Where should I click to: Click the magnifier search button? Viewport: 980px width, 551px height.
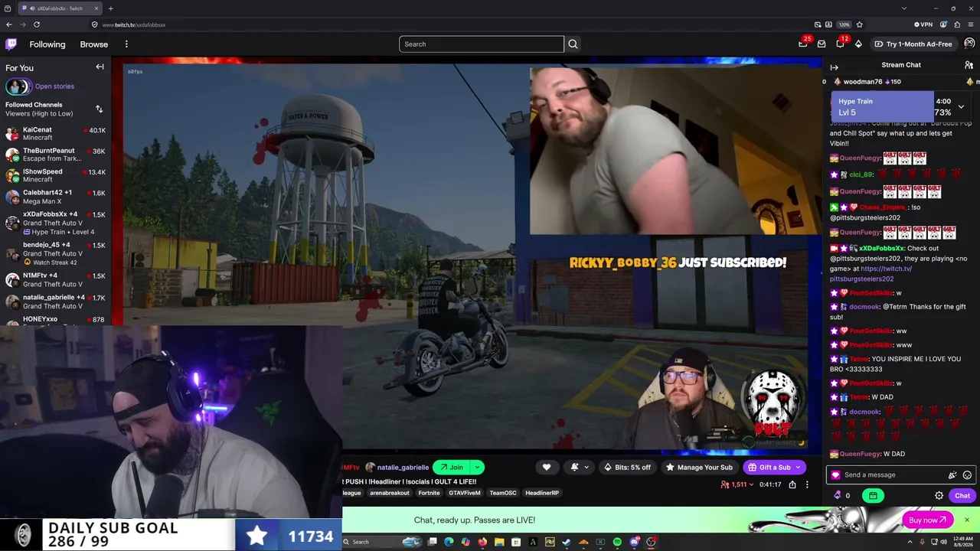573,44
